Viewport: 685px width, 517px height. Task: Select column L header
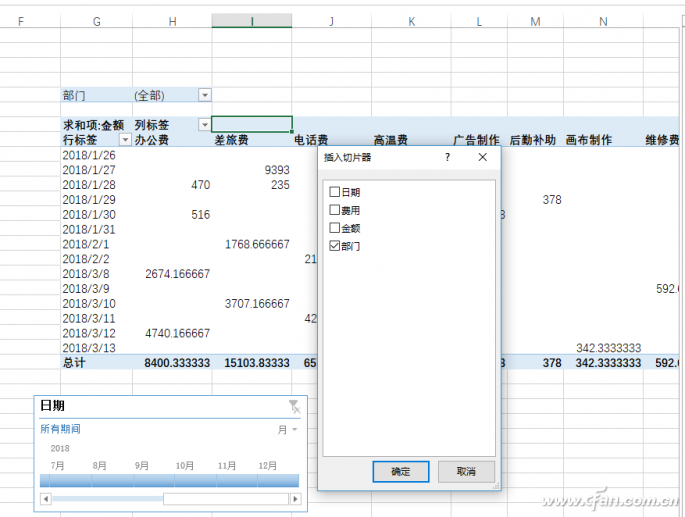pos(479,21)
